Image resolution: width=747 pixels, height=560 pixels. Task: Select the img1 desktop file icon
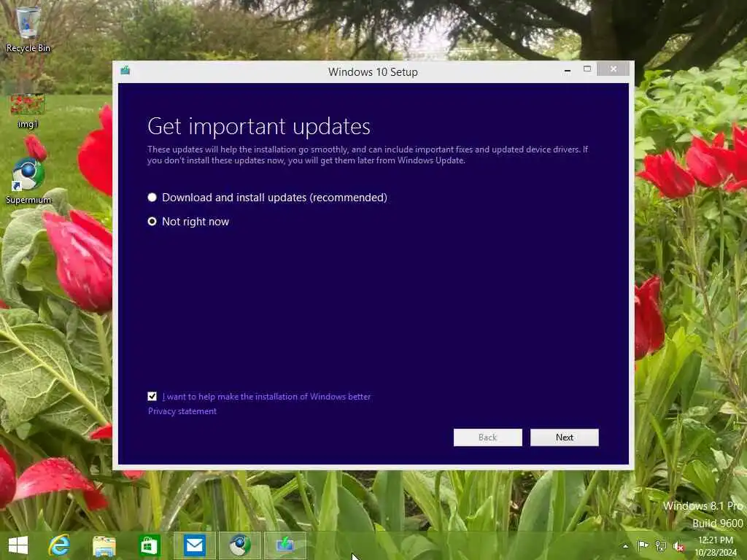tap(27, 111)
